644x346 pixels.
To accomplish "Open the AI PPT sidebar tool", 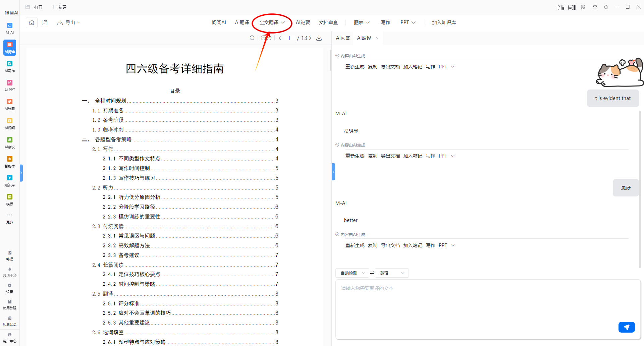I will point(10,85).
